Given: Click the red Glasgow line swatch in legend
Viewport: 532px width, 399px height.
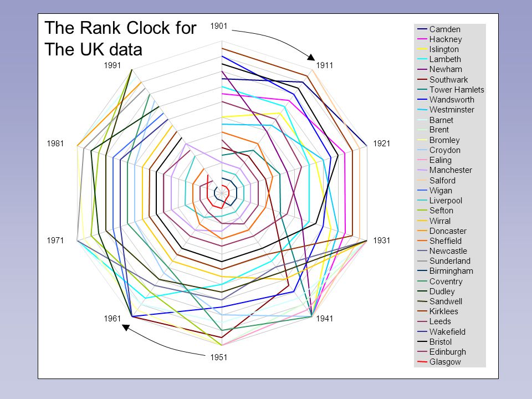Looking at the screenshot, I should 422,362.
